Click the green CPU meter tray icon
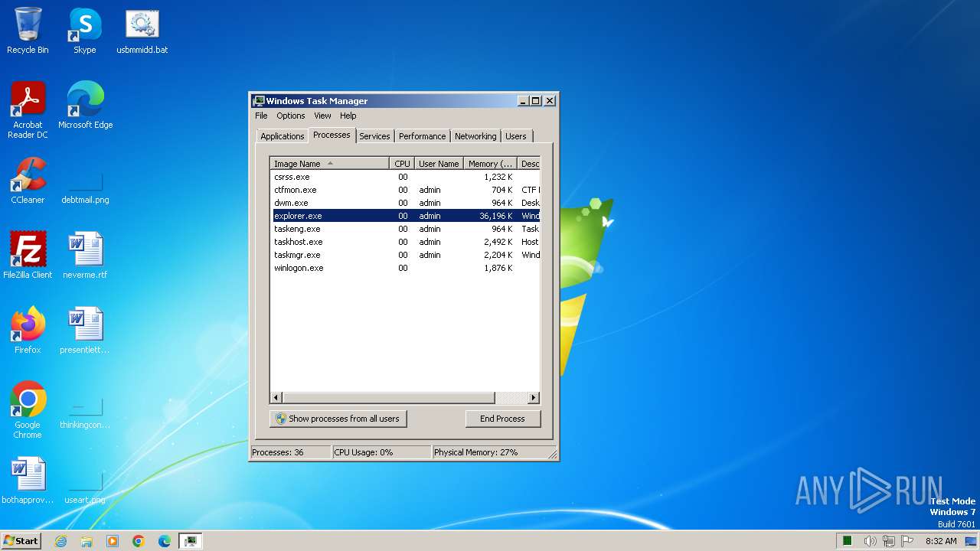This screenshot has width=980, height=551. pyautogui.click(x=848, y=541)
